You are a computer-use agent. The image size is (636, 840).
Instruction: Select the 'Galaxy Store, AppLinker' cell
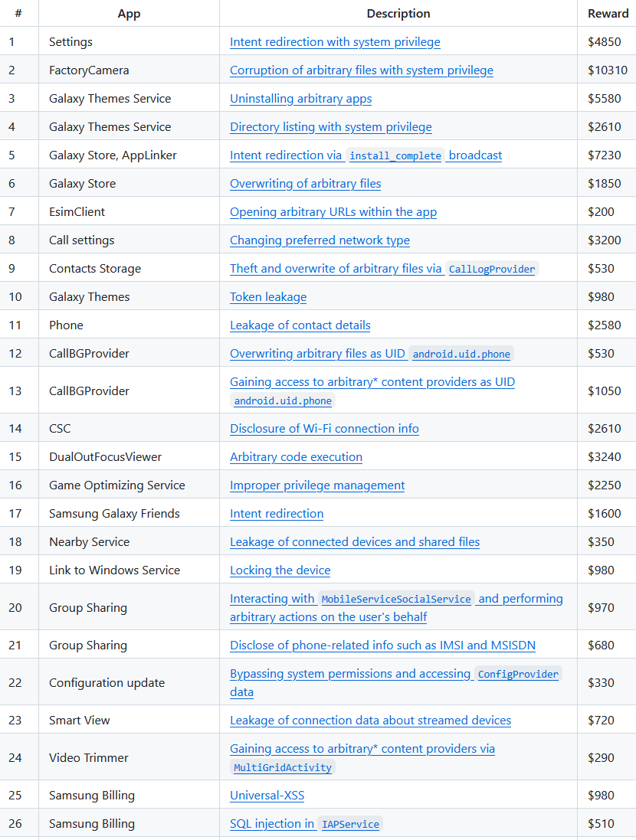coord(129,155)
